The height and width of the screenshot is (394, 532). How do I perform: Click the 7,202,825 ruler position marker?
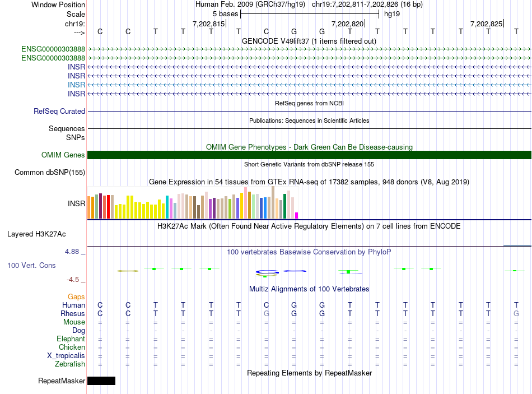[x=486, y=24]
